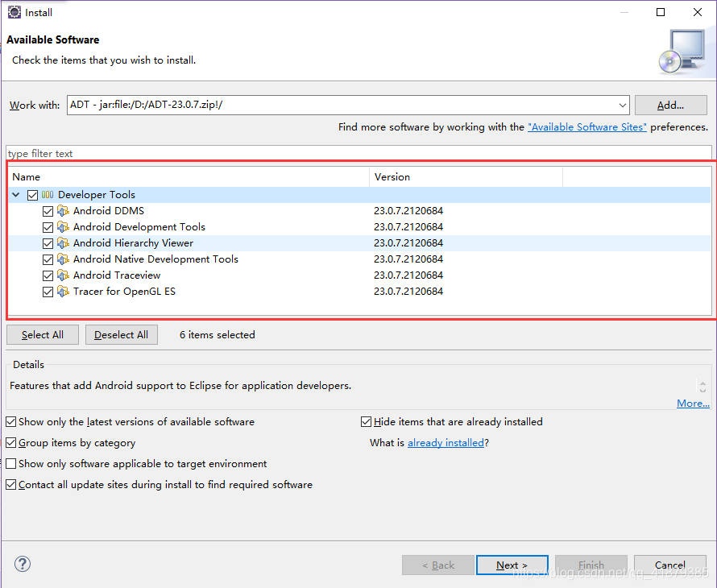This screenshot has height=588, width=717.
Task: Select the Android Traceview row text
Action: (117, 275)
